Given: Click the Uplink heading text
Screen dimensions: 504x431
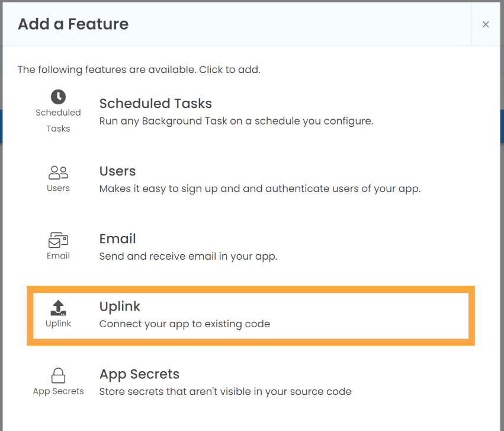Looking at the screenshot, I should [x=120, y=307].
